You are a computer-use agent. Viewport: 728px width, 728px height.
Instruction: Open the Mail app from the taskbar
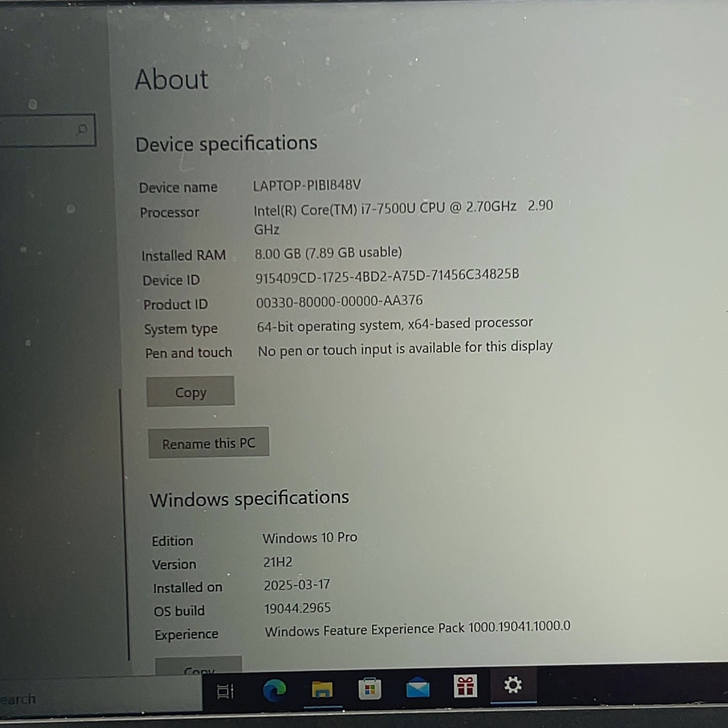click(417, 687)
